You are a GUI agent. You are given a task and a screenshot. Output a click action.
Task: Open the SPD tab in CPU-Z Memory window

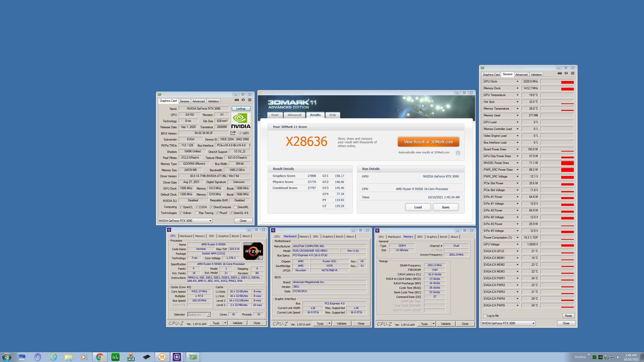[x=420, y=237]
